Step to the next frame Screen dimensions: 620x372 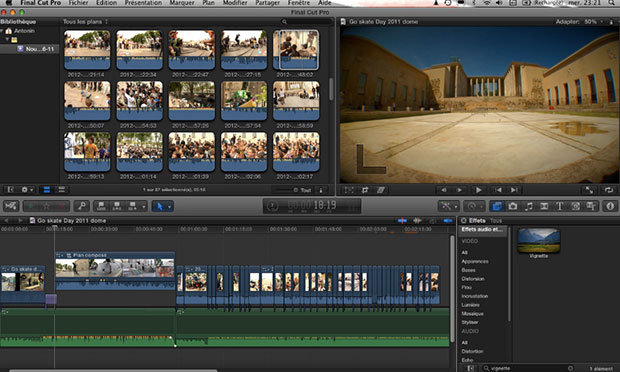pyautogui.click(x=459, y=190)
